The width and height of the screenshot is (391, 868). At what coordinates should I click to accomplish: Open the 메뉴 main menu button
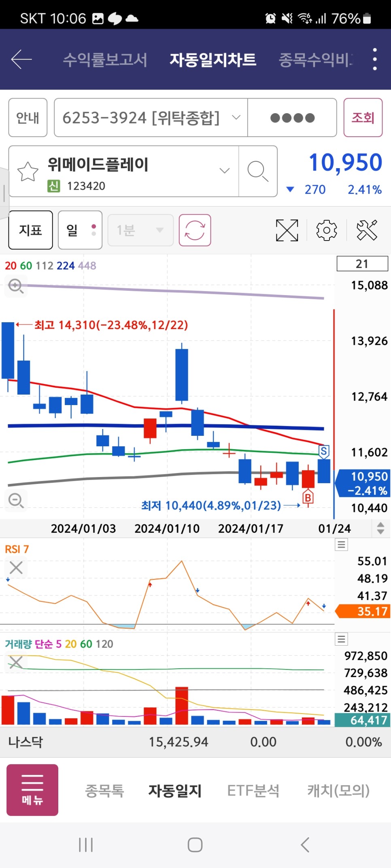click(32, 790)
